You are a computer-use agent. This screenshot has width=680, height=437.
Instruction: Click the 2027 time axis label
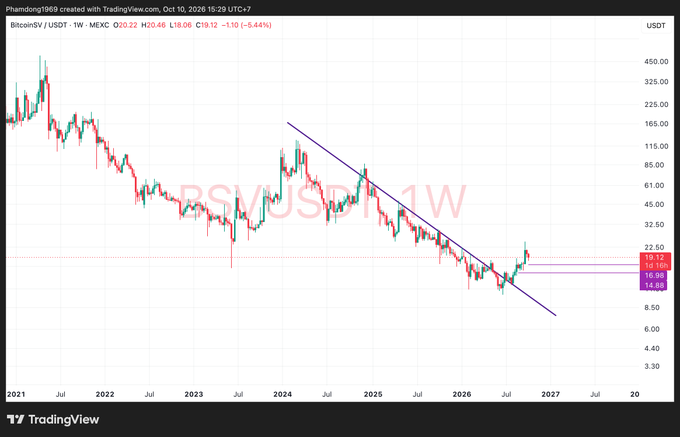coord(550,394)
